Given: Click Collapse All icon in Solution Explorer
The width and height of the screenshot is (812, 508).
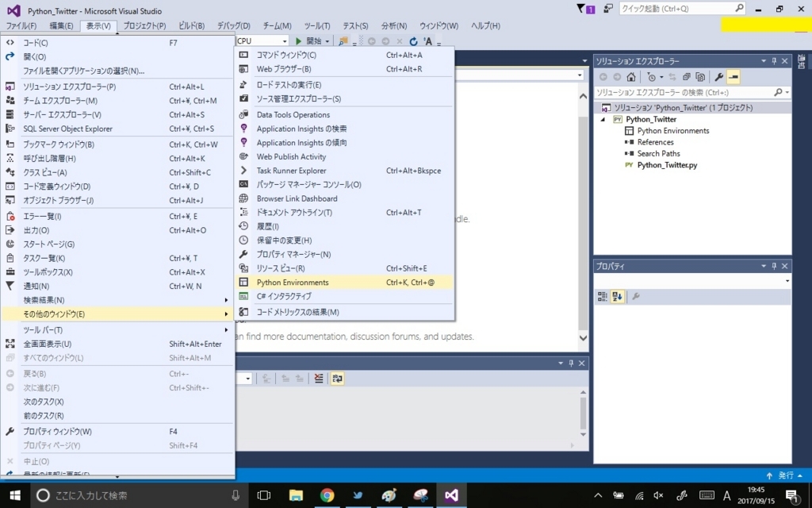Looking at the screenshot, I should pos(687,77).
